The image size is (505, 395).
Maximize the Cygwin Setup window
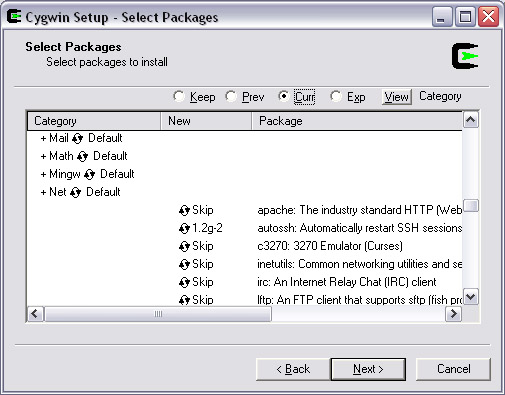(465, 17)
